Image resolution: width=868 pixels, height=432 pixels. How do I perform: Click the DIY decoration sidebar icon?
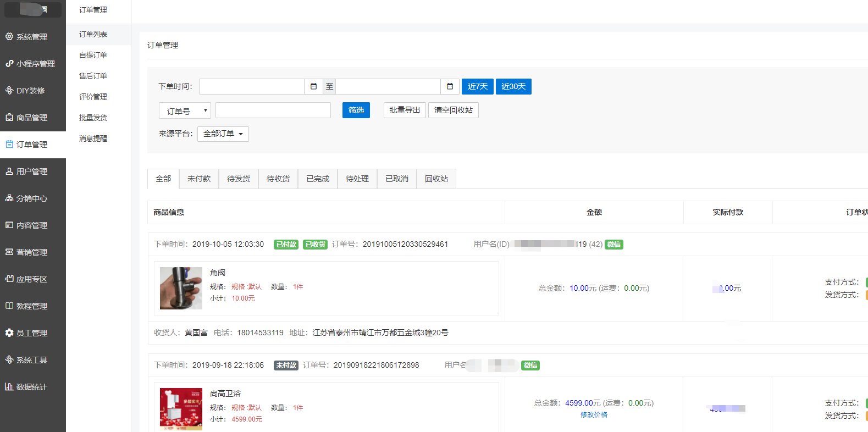point(9,90)
